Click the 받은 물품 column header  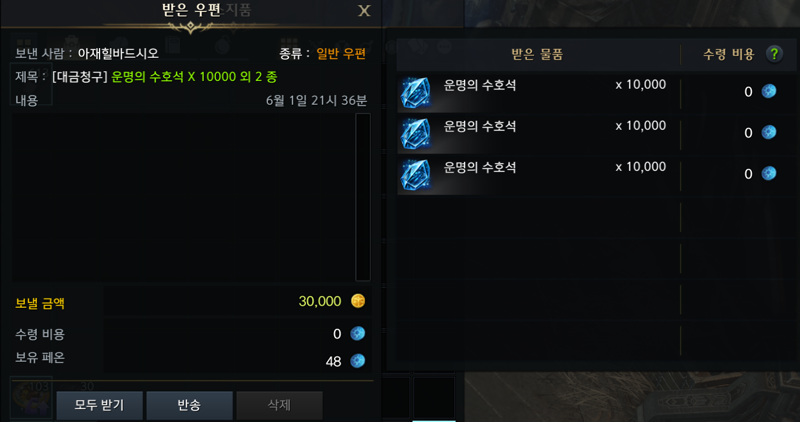(x=538, y=54)
